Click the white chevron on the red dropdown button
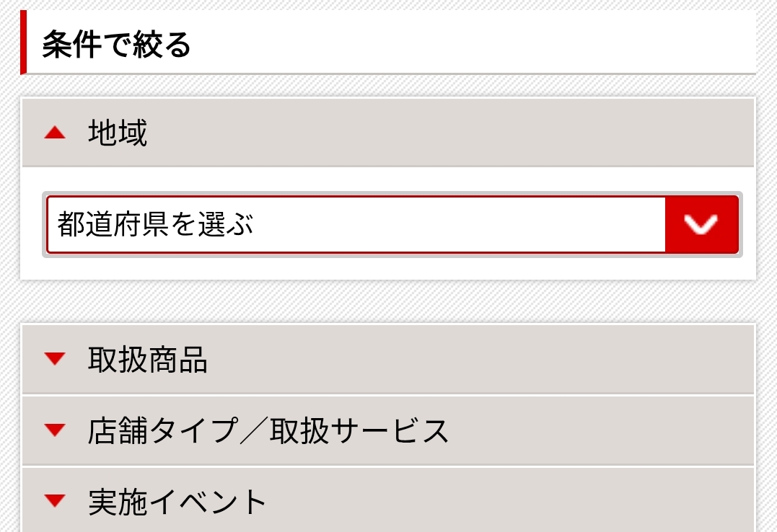 [x=701, y=224]
